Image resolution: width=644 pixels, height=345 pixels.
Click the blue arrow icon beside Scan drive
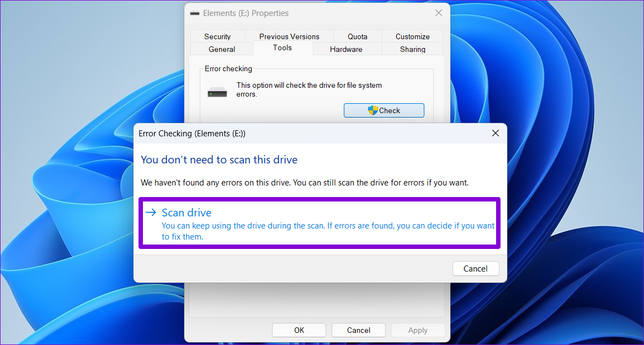pyautogui.click(x=150, y=212)
